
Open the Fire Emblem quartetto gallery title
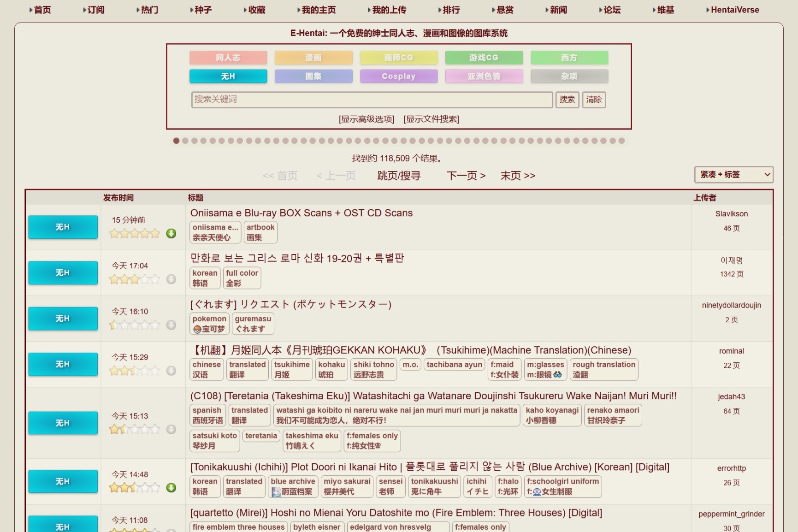pyautogui.click(x=396, y=513)
